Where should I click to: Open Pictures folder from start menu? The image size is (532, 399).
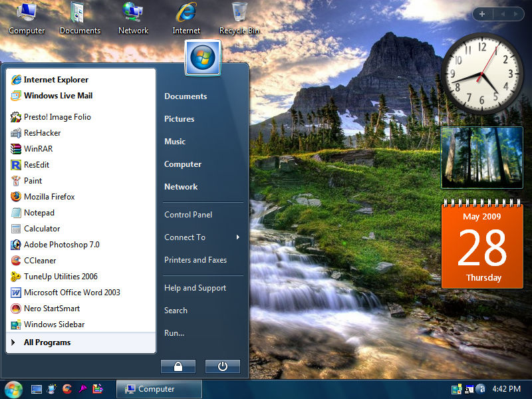coord(179,119)
